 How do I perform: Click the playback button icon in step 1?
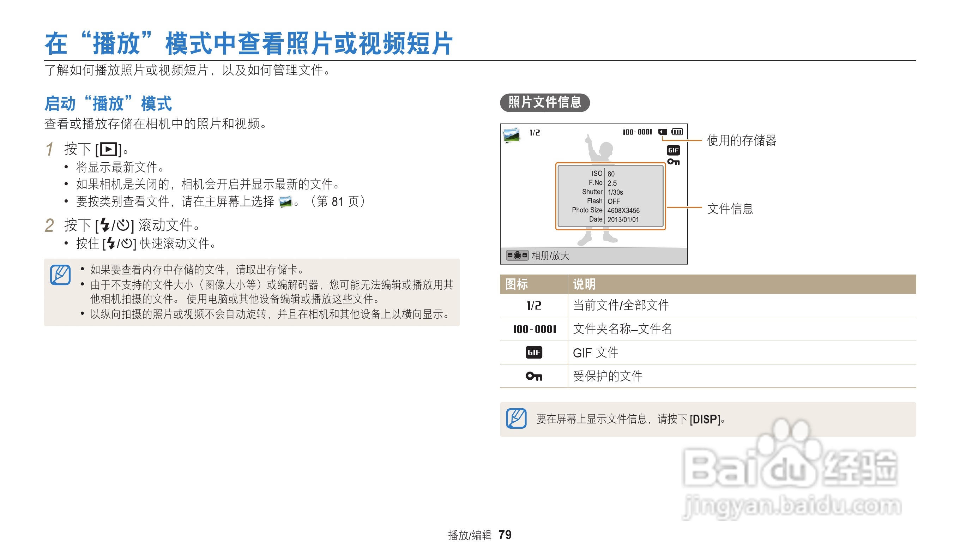[109, 149]
